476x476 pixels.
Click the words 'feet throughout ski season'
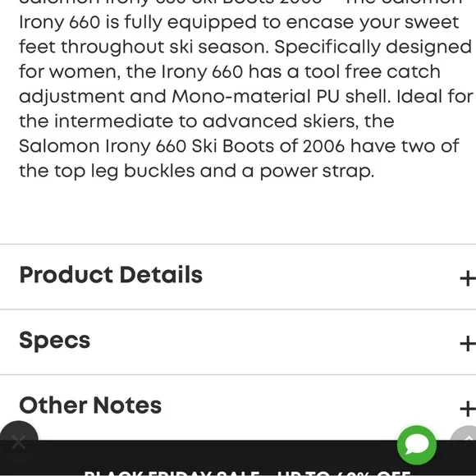click(x=144, y=48)
